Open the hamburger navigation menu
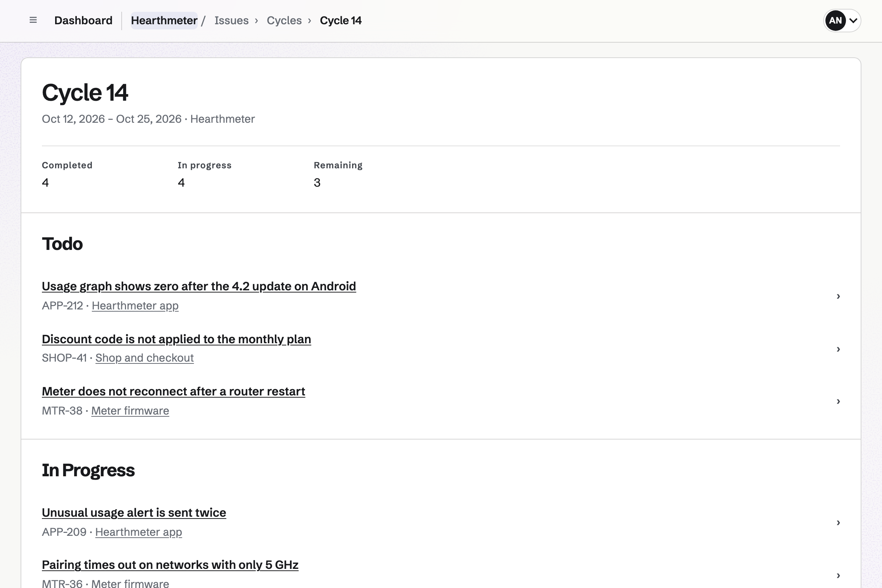The image size is (882, 588). click(33, 20)
